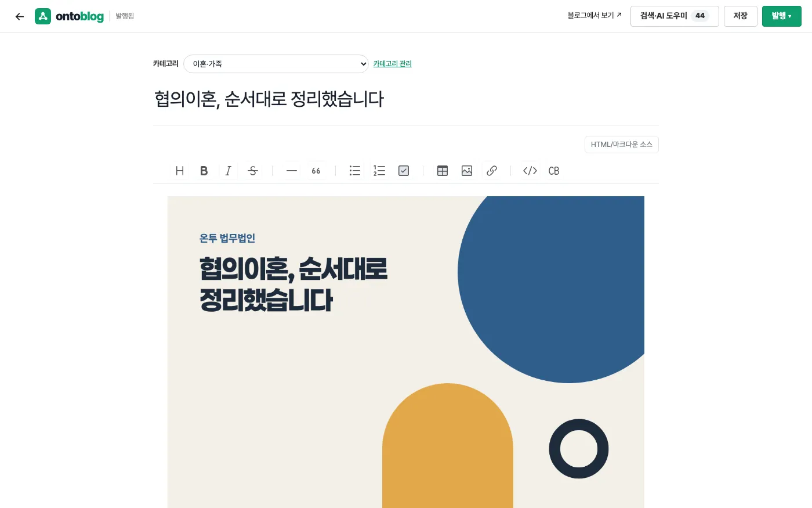Image resolution: width=812 pixels, height=508 pixels.
Task: Switch to HTML/마크다운 소스 view
Action: point(622,145)
